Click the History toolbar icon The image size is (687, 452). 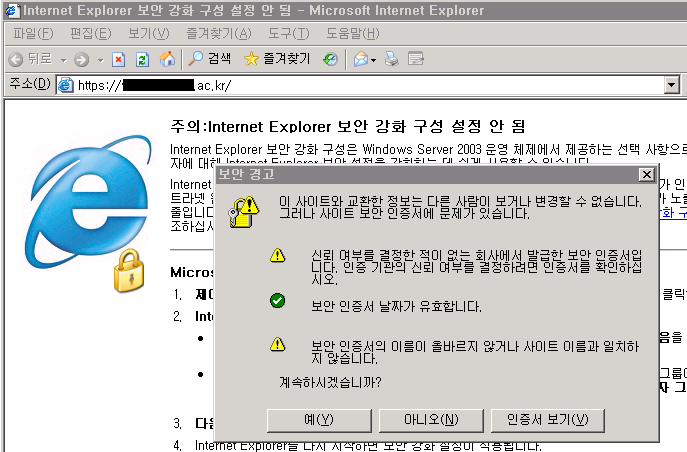pos(330,59)
